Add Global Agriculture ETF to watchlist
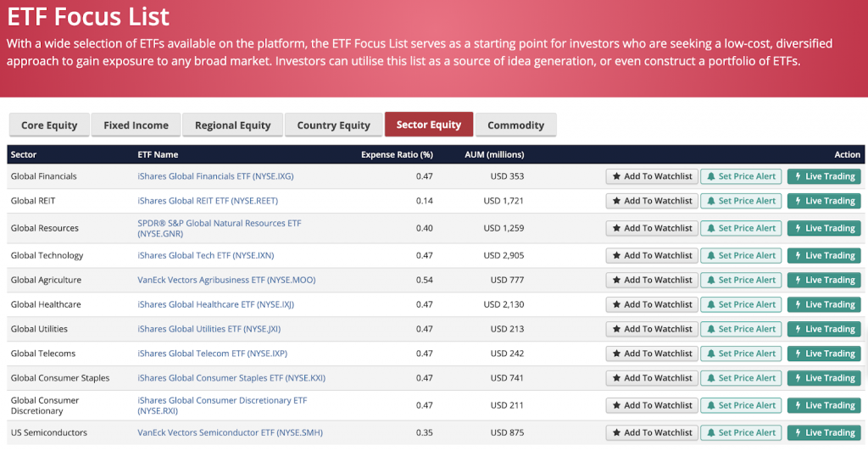This screenshot has height=451, width=868. click(652, 280)
